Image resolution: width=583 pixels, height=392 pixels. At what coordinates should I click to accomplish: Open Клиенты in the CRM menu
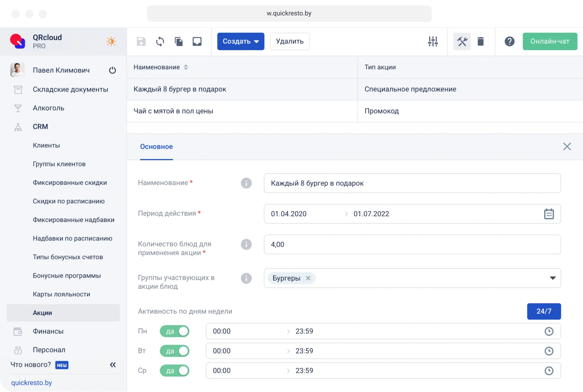point(46,145)
